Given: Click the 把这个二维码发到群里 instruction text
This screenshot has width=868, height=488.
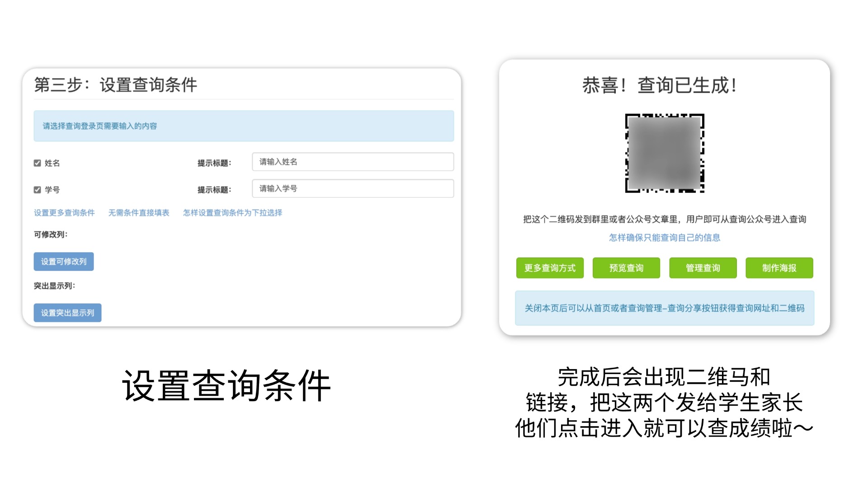Looking at the screenshot, I should pos(665,220).
